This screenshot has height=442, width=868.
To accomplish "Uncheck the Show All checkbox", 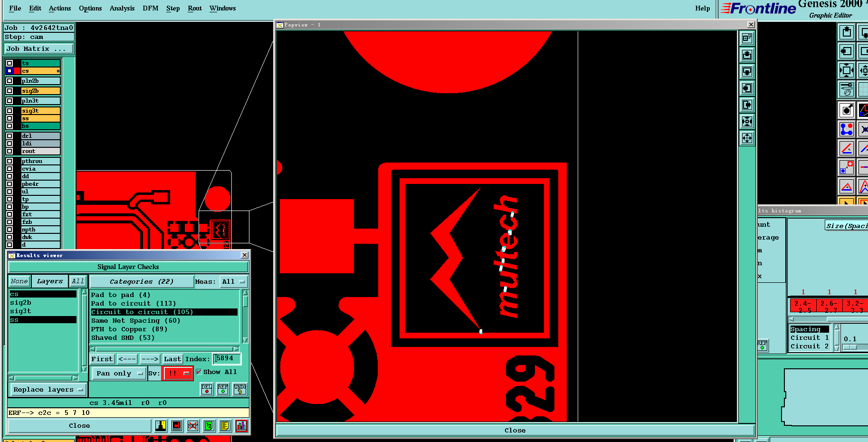I will (x=199, y=372).
